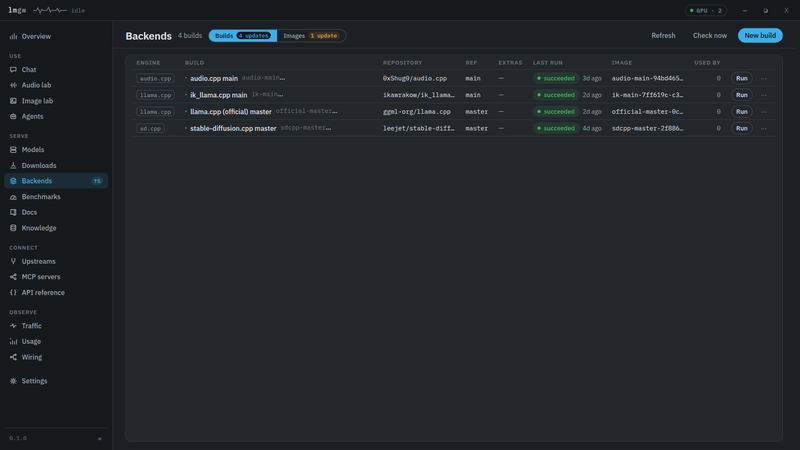Open Traffic pulse icon
Image resolution: width=800 pixels, height=450 pixels.
click(x=13, y=326)
